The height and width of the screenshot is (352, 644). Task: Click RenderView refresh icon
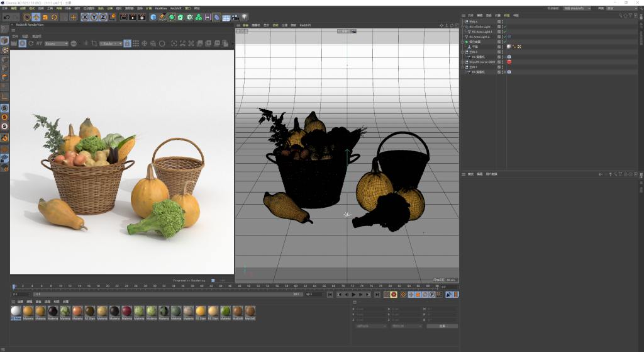(x=31, y=43)
